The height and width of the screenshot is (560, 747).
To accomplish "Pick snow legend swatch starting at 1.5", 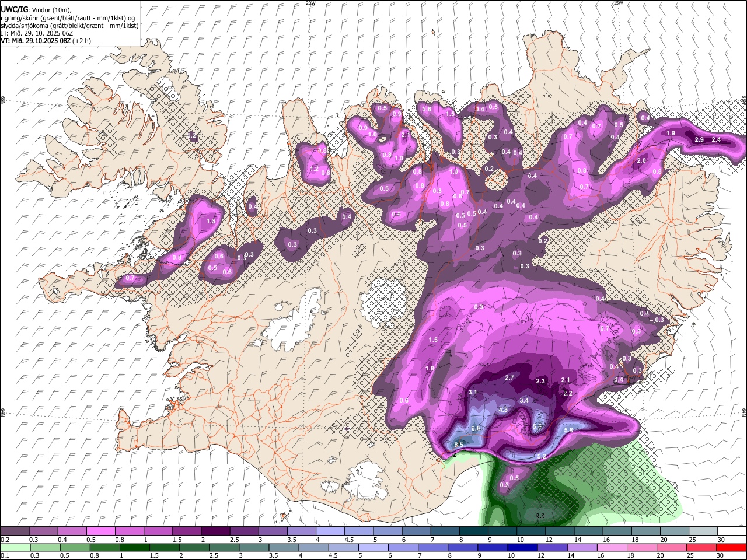I will (186, 531).
